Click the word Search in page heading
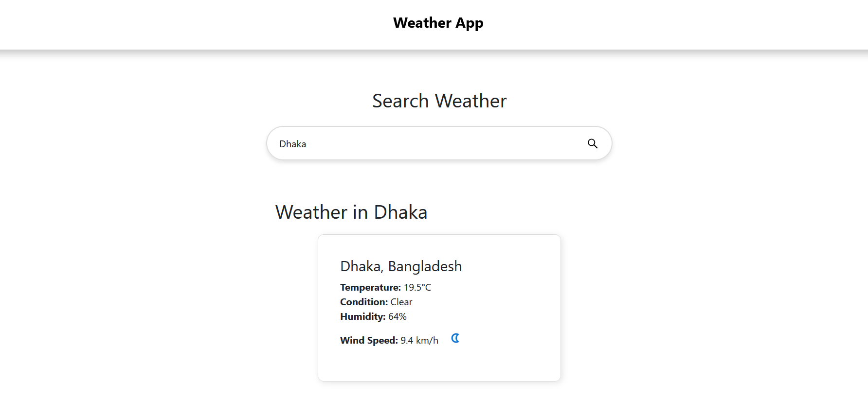 coord(400,101)
